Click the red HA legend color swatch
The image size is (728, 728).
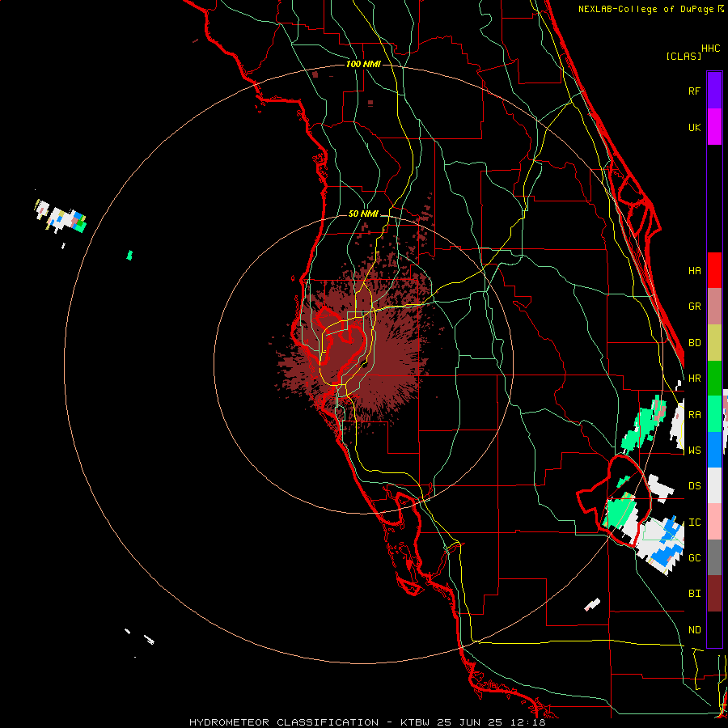point(714,270)
